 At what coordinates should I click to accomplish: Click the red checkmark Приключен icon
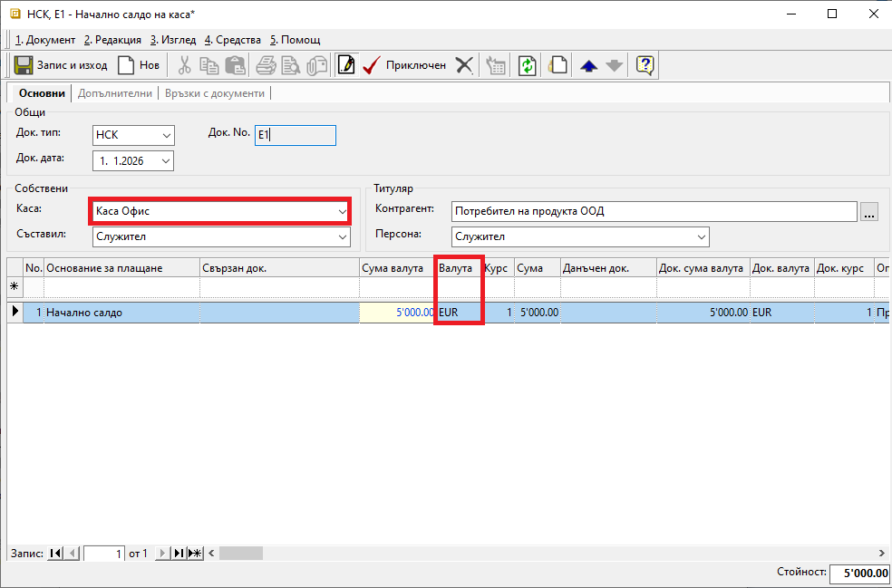[x=370, y=65]
